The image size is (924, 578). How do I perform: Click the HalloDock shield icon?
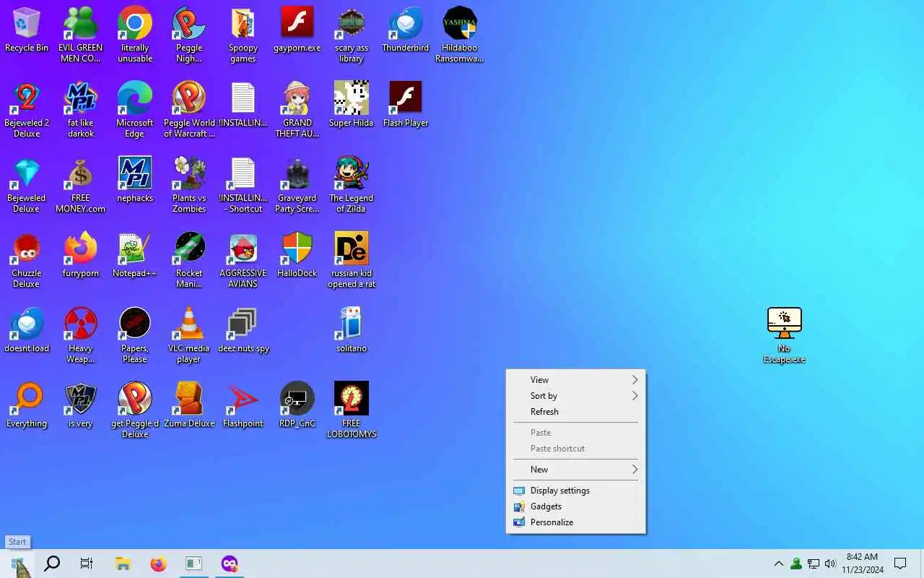click(x=297, y=255)
